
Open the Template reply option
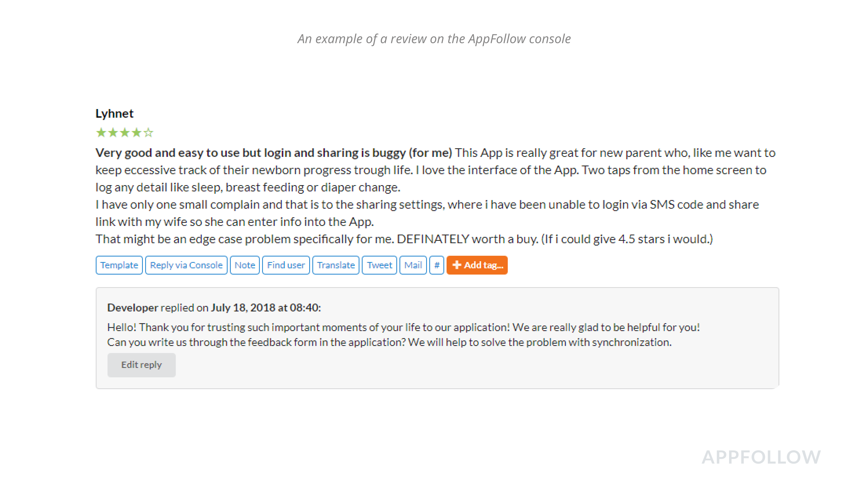119,265
